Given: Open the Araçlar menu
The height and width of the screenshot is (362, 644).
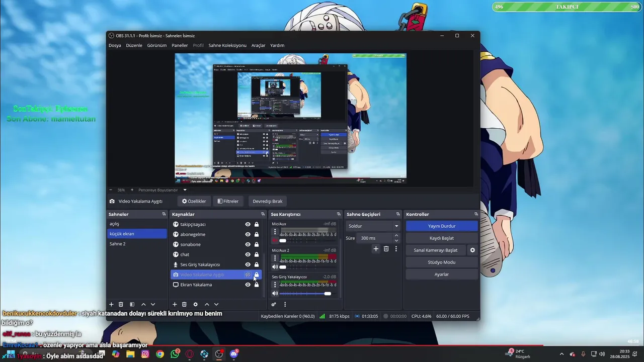Looking at the screenshot, I should click(x=258, y=45).
